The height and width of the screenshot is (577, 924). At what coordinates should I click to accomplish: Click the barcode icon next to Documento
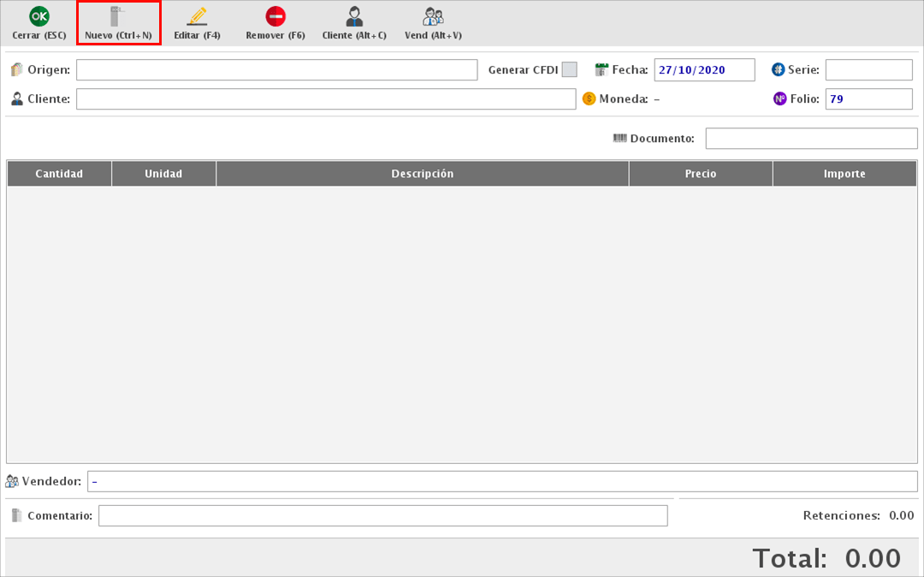pos(620,138)
